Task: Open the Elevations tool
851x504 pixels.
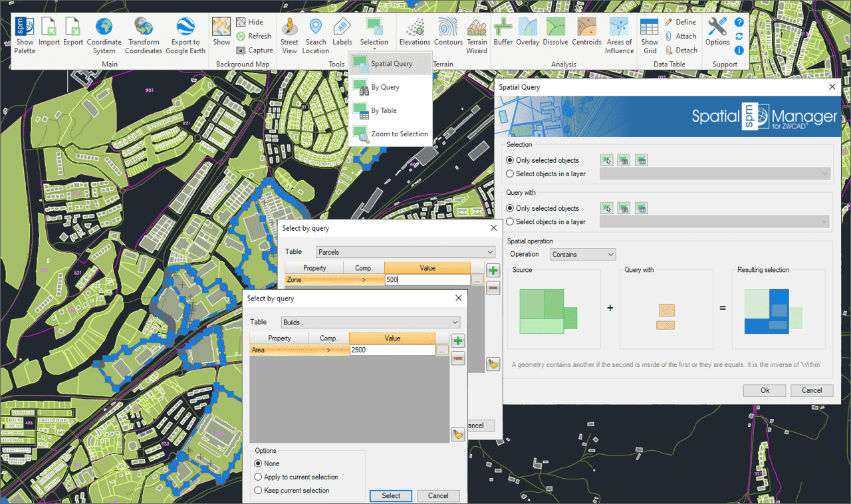Action: 415,33
